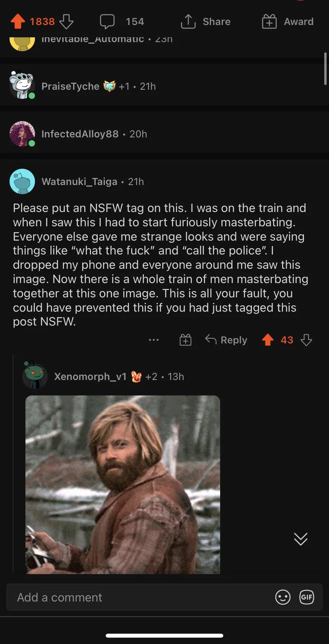The height and width of the screenshot is (644, 329).
Task: Insert a GIF via the GIF icon
Action: [x=306, y=597]
